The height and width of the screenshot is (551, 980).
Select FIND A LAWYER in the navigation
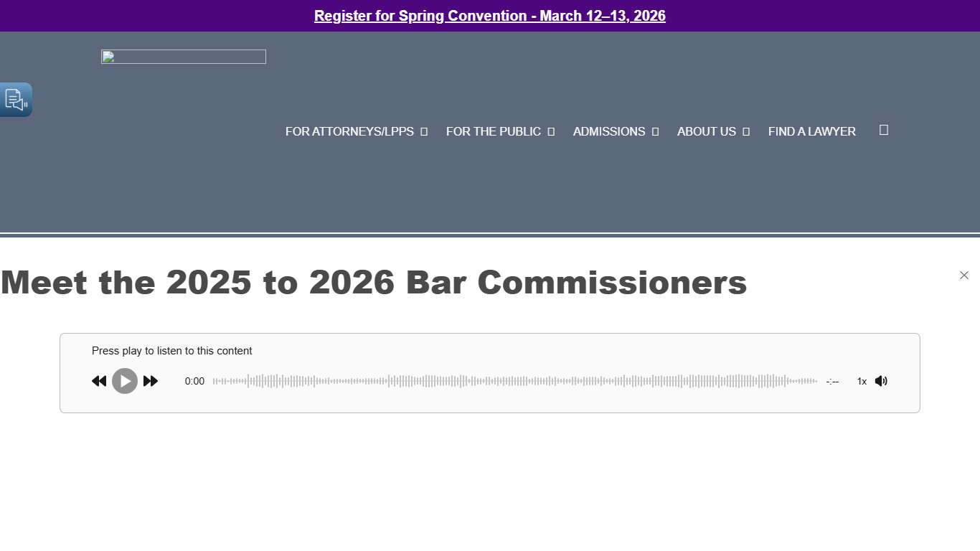tap(811, 131)
